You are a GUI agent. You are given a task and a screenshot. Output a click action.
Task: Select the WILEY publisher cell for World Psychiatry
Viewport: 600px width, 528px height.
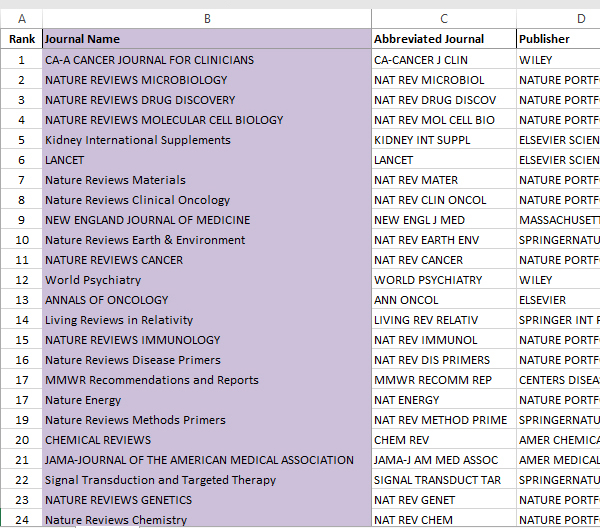coord(557,280)
